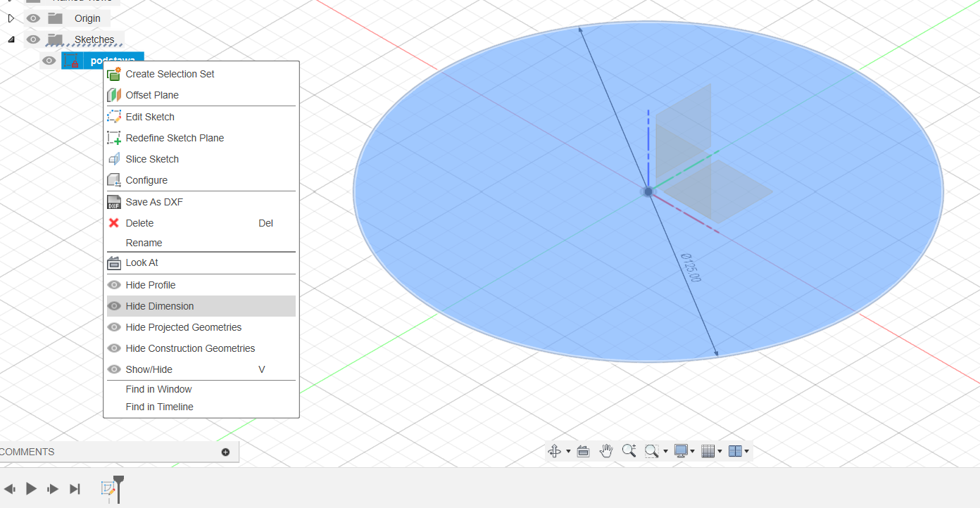Select the sketch feature in timeline
Viewport: 980px width, 508px height.
108,488
